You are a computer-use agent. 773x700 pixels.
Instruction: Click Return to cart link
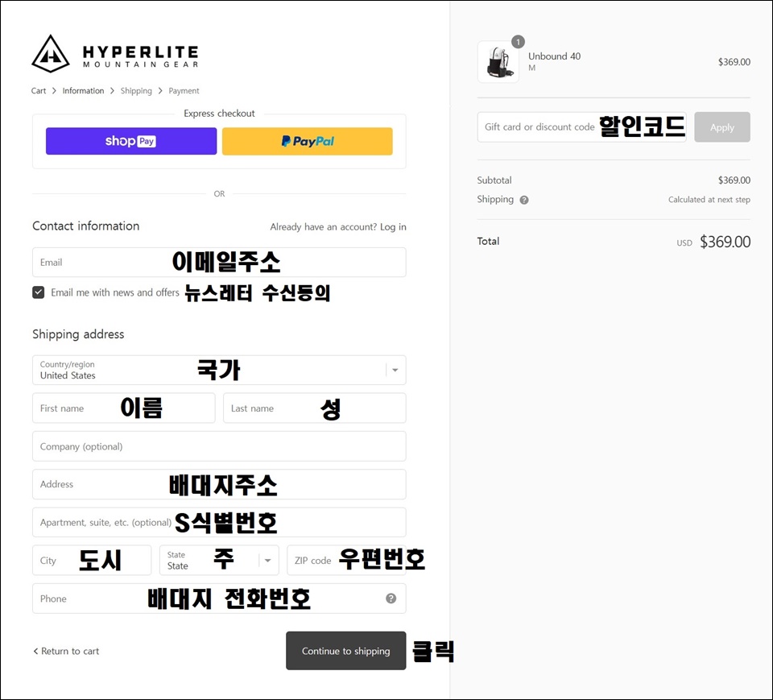click(x=66, y=651)
